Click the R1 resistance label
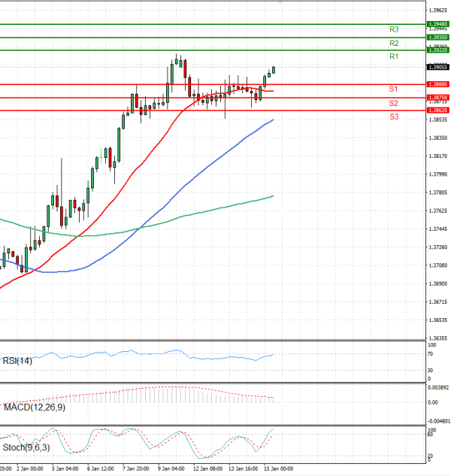This screenshot has height=476, width=451. 394,57
